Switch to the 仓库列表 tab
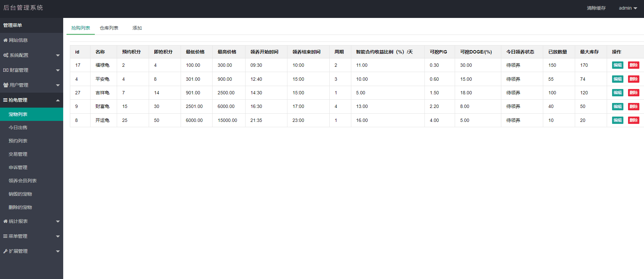 [109, 28]
